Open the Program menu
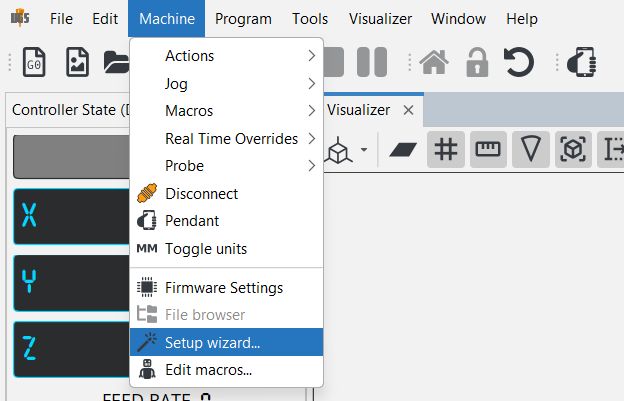This screenshot has height=401, width=624. click(x=243, y=19)
